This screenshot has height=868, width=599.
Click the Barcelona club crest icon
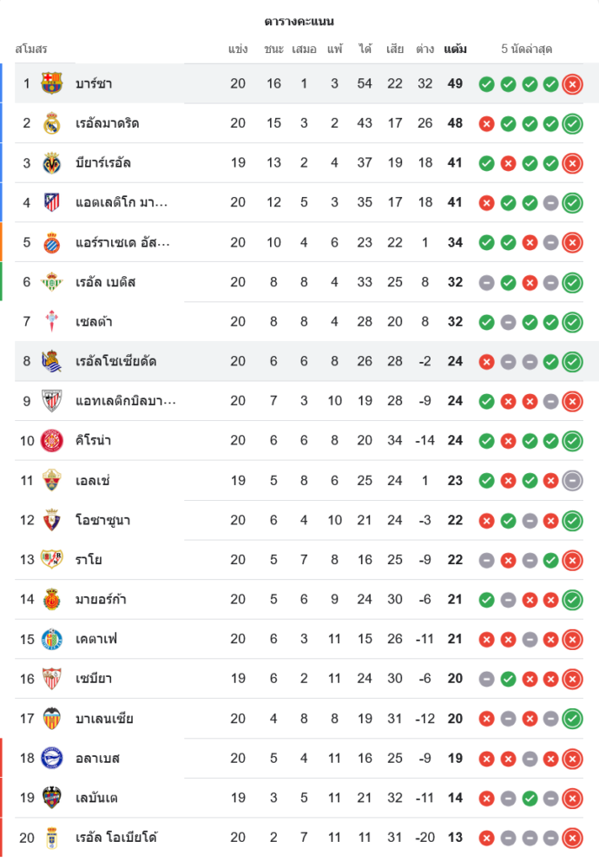point(52,83)
